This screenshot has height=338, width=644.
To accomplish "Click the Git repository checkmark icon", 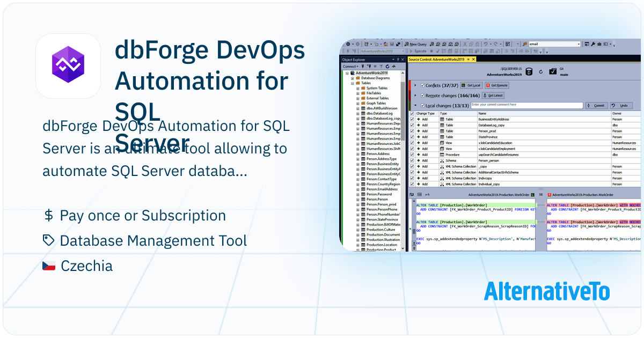I will tap(553, 71).
